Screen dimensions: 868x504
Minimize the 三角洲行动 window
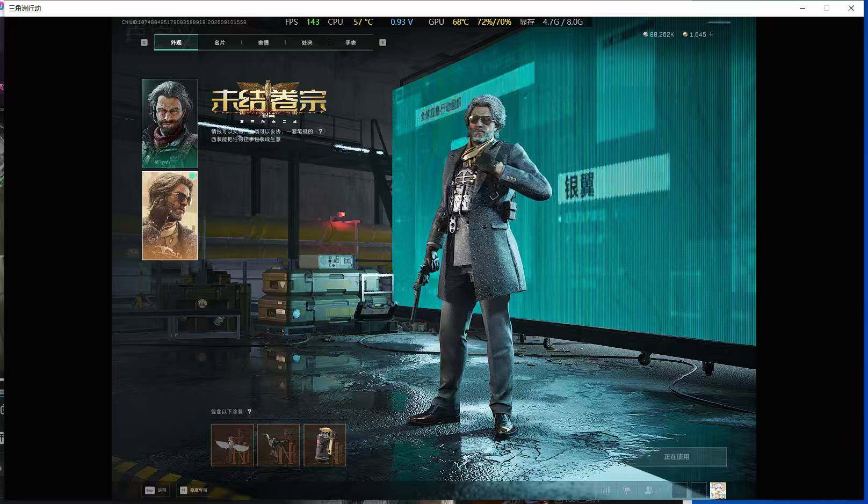(x=802, y=8)
